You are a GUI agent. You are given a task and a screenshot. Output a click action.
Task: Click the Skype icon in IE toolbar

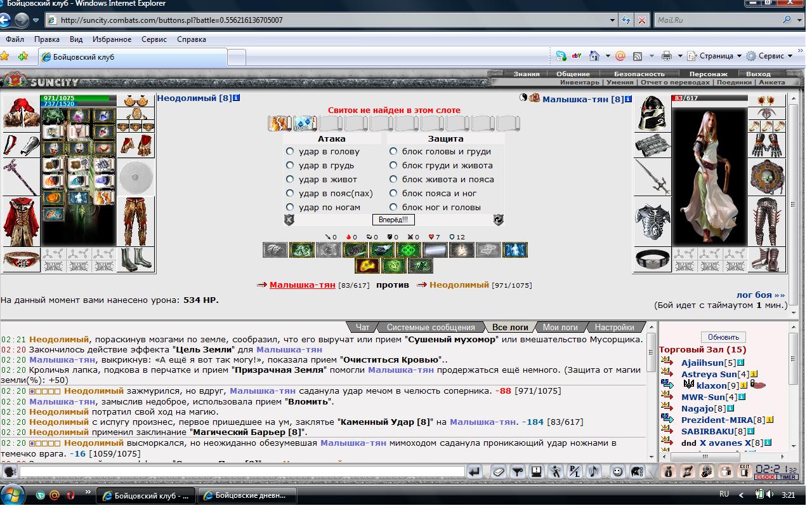click(x=561, y=56)
